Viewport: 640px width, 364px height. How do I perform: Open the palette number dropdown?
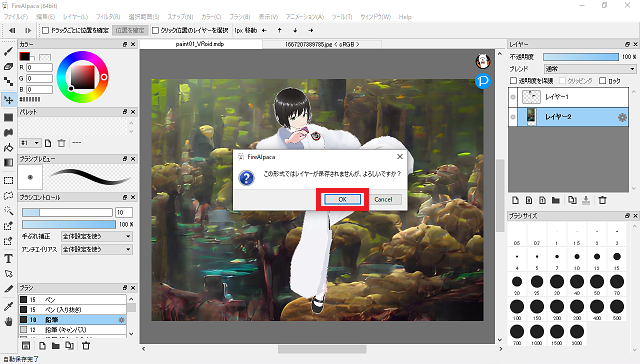(30, 143)
